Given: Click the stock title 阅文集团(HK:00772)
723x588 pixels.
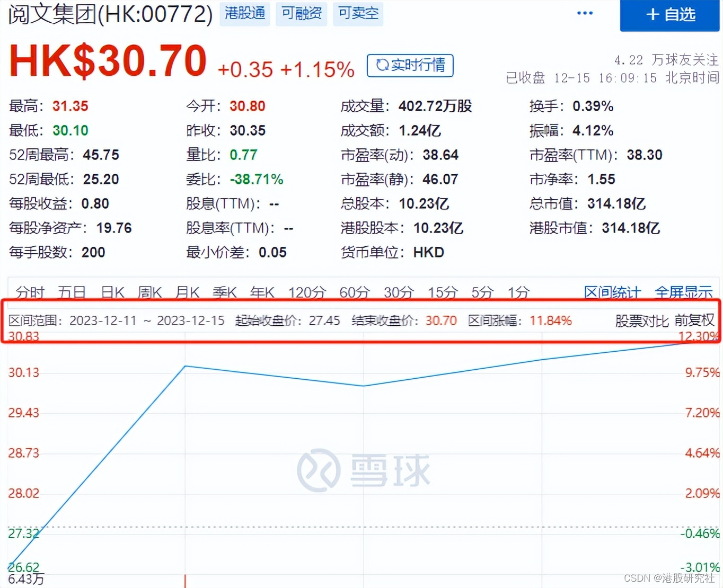Looking at the screenshot, I should (110, 14).
